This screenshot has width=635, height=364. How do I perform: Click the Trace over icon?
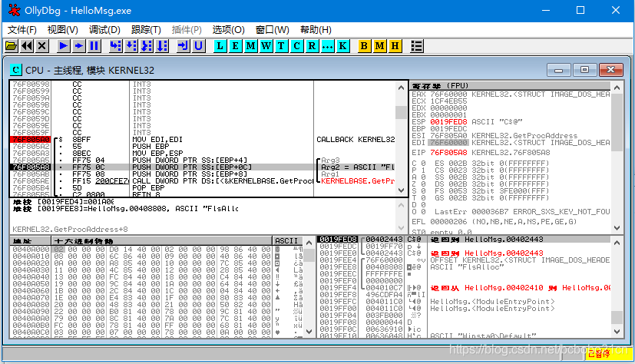coord(162,46)
